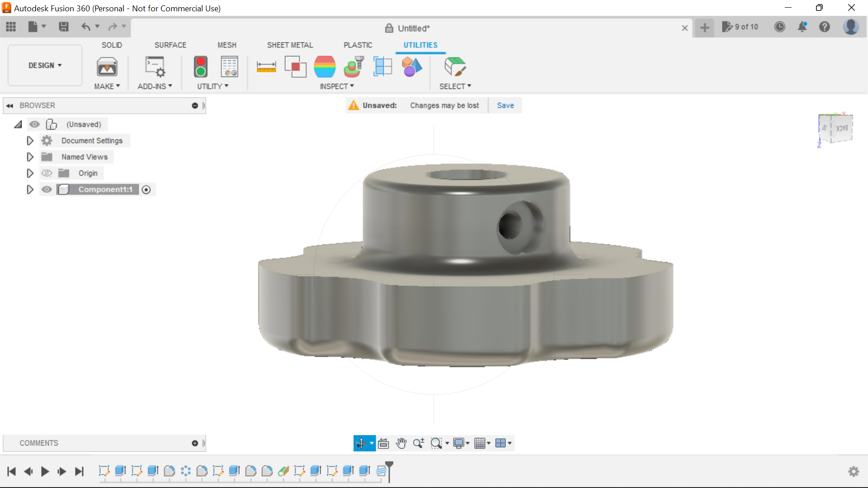
Task: Collapse the root Unsaved tree node
Action: 18,124
